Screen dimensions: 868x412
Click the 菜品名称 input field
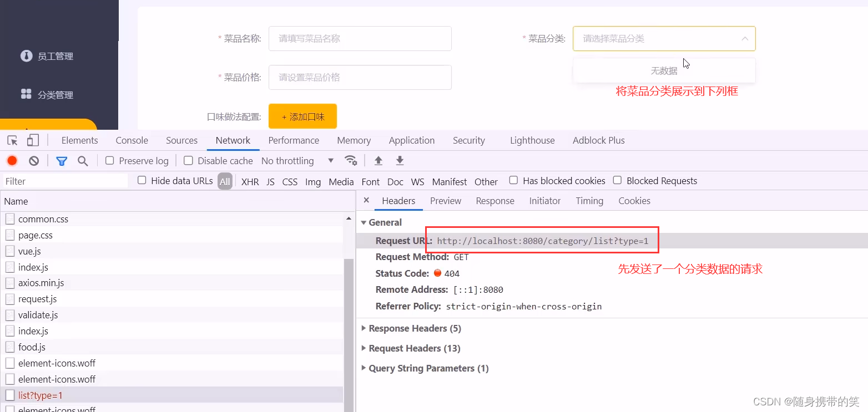[360, 39]
